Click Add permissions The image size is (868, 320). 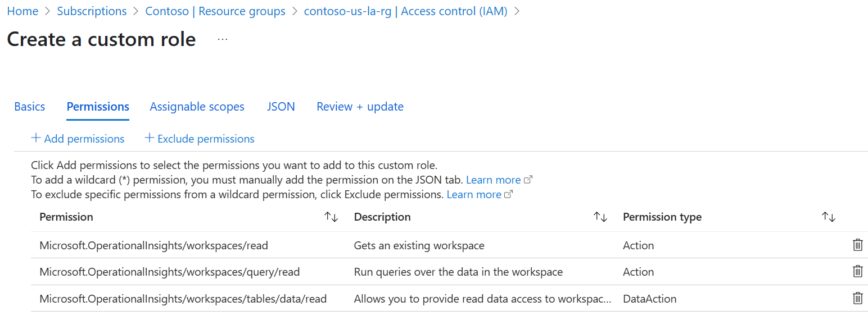(78, 139)
